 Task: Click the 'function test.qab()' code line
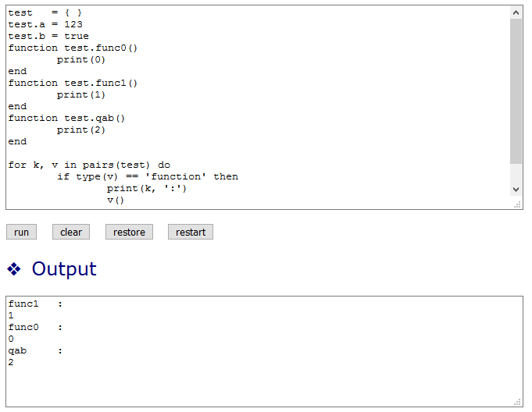tap(66, 118)
